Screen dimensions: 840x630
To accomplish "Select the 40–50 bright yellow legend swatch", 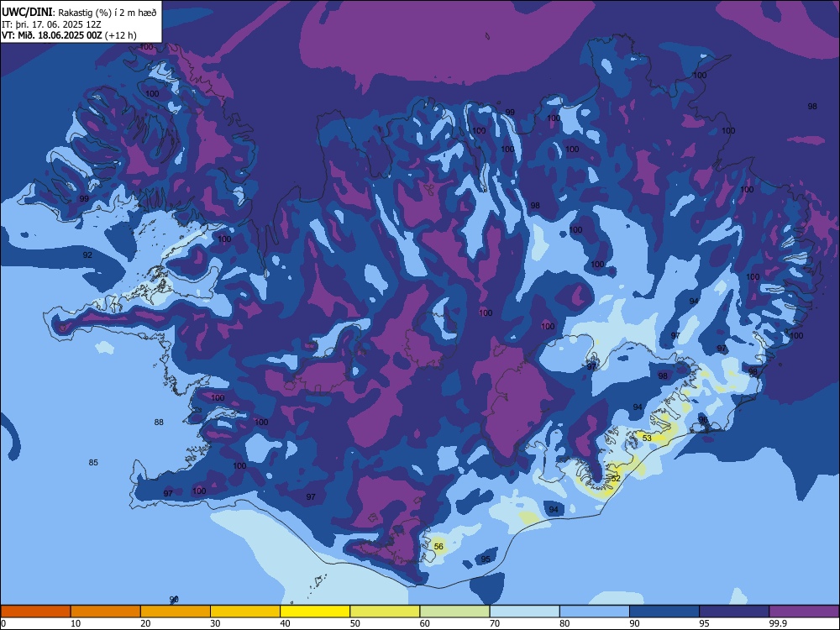I will (315, 612).
